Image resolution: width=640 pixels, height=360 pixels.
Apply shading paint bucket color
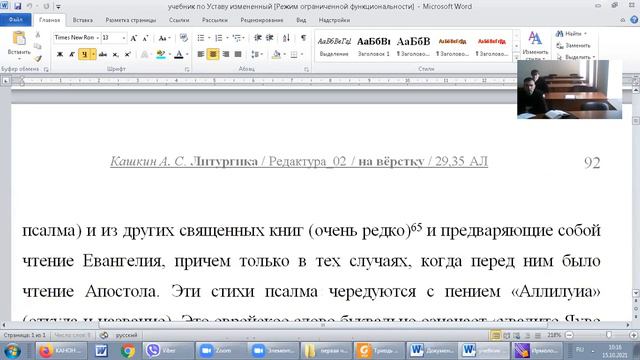(276, 54)
